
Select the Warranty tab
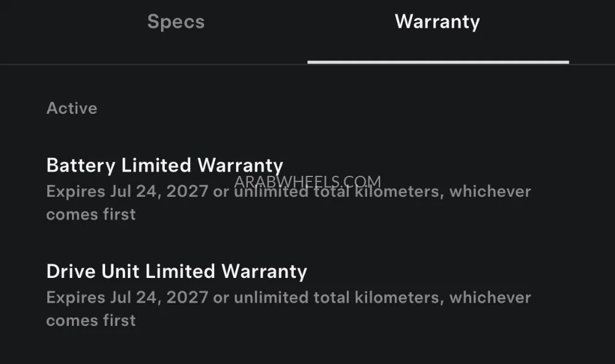tap(437, 22)
